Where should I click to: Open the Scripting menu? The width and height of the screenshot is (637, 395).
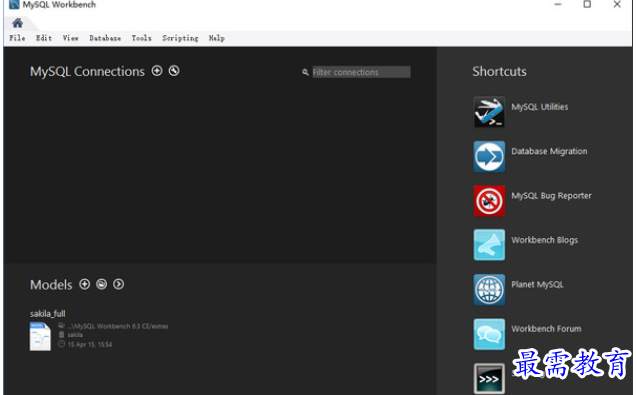click(x=180, y=38)
